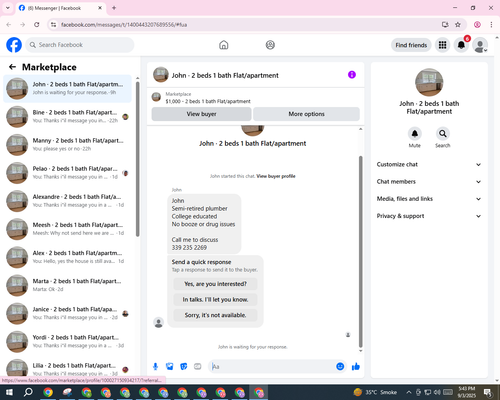500x400 pixels.
Task: Open the Facebook Home icon
Action: click(x=224, y=45)
